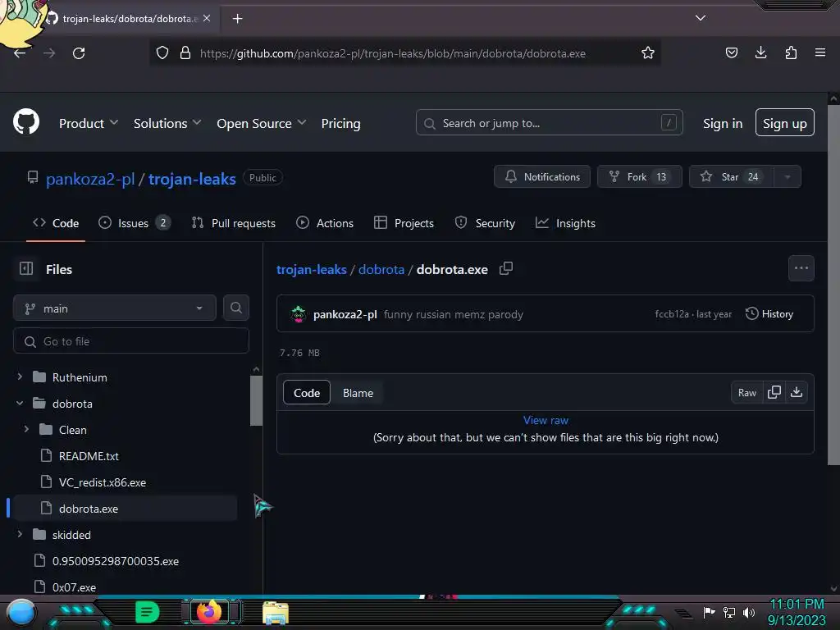Switch to Blame view toggle

click(358, 393)
